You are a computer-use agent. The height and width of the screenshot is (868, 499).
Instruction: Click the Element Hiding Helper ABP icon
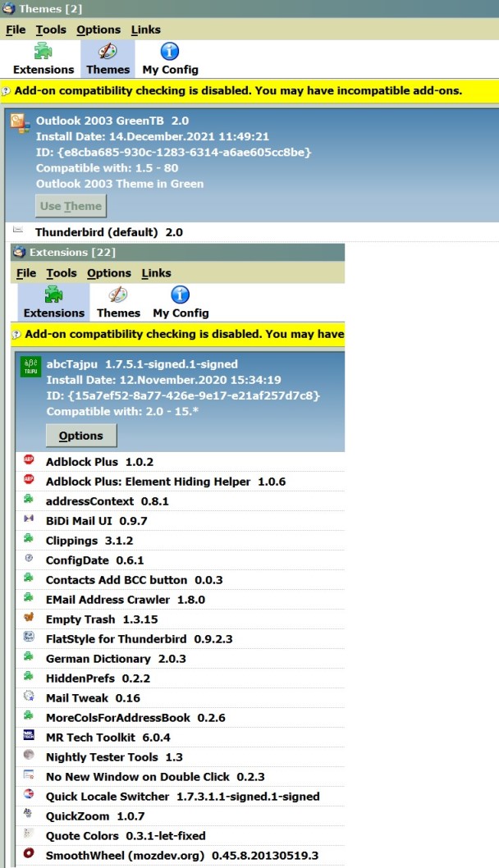[x=29, y=479]
